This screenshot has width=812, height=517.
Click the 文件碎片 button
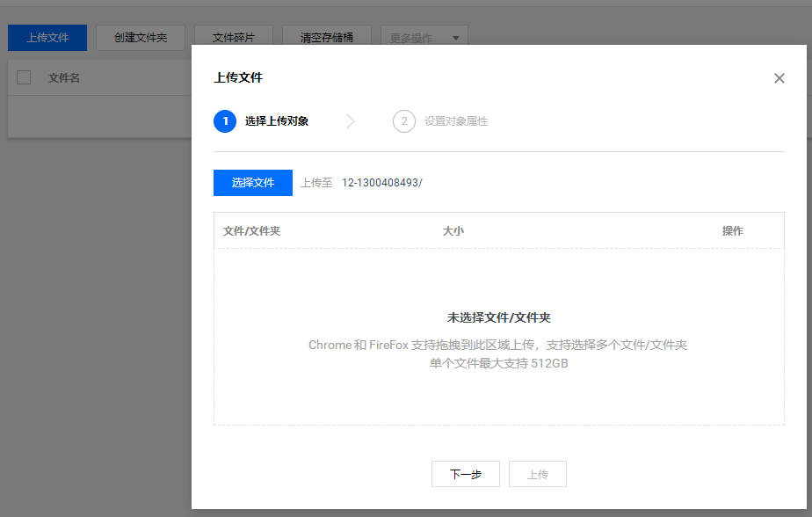click(x=234, y=38)
